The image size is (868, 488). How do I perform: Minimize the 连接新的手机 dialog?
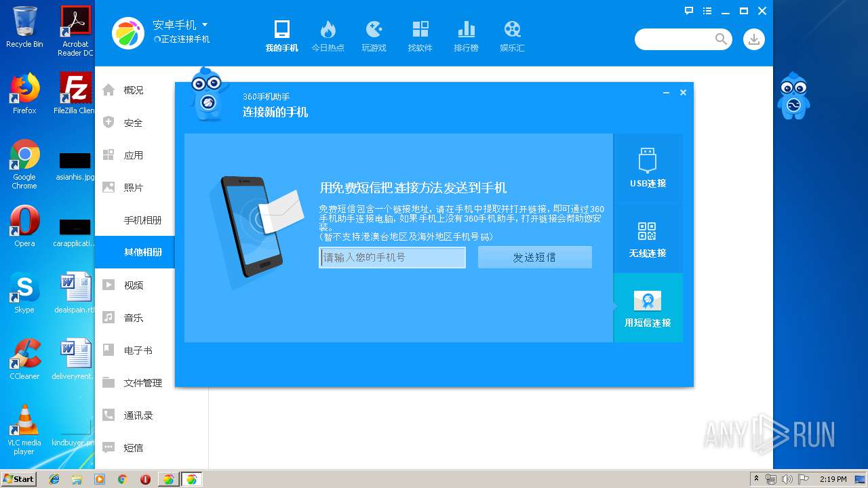tap(666, 93)
